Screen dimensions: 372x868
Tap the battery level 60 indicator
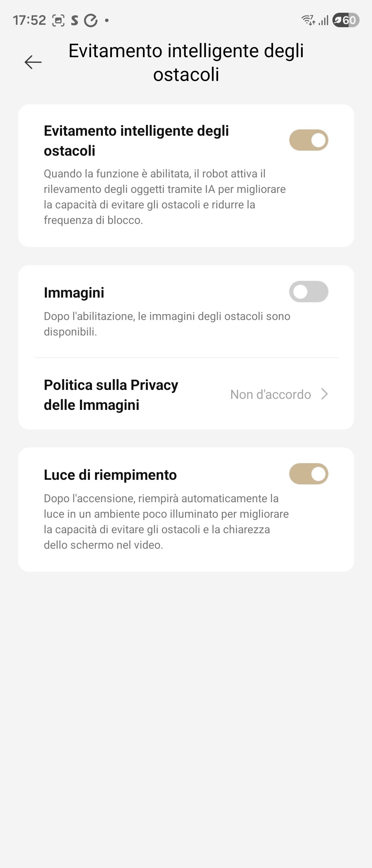[346, 20]
